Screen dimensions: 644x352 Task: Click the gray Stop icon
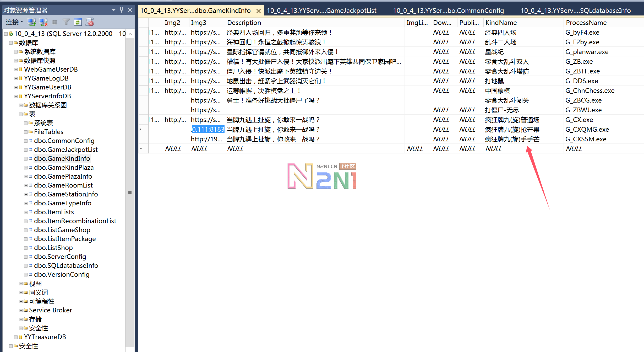click(x=55, y=22)
